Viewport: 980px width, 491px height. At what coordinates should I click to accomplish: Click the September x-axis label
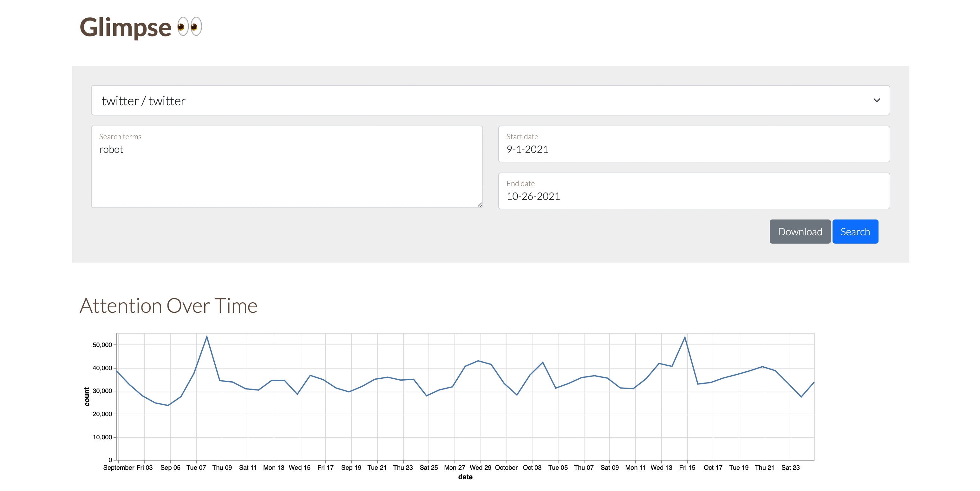pyautogui.click(x=119, y=468)
